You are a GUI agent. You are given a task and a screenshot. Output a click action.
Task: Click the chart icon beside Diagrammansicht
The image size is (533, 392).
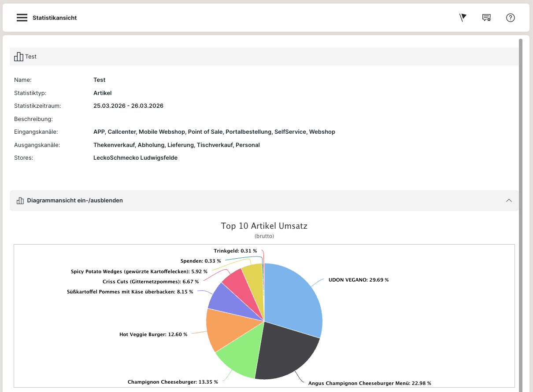pyautogui.click(x=20, y=201)
